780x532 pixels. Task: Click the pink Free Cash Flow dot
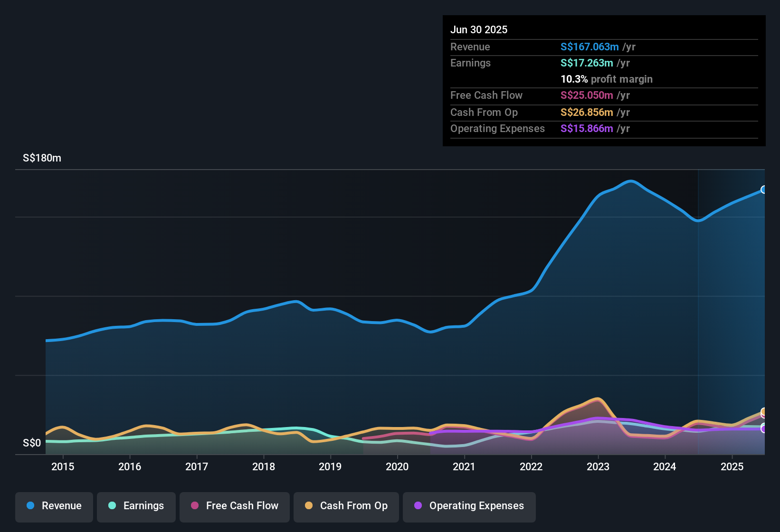195,505
